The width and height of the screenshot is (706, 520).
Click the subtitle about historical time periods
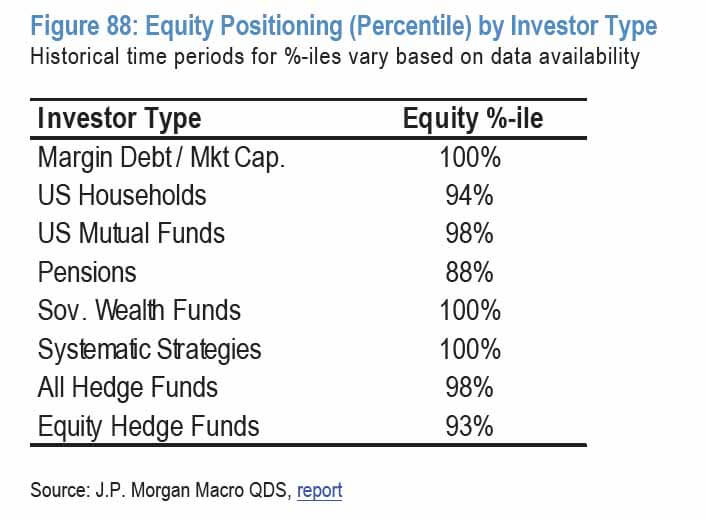click(333, 56)
